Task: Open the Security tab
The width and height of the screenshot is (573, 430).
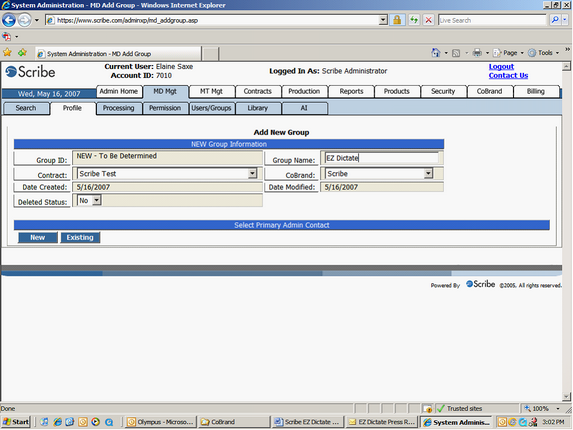Action: click(443, 91)
